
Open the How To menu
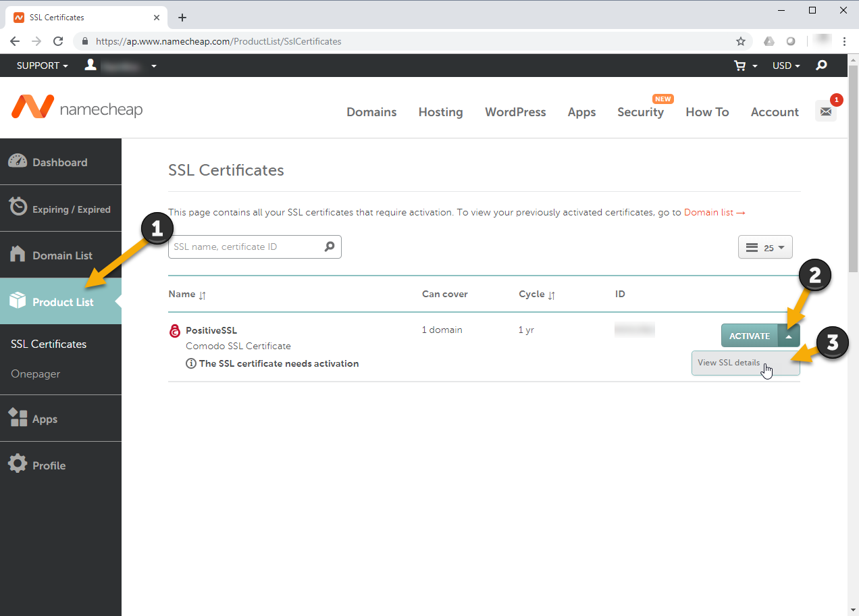tap(707, 112)
